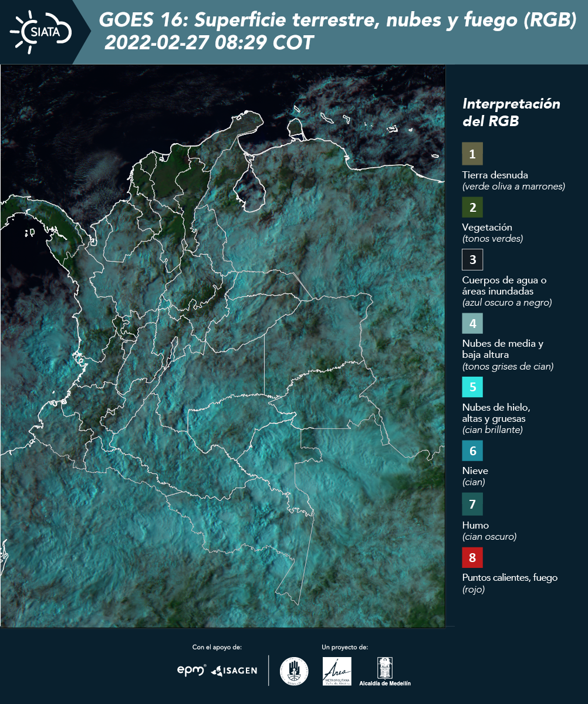Click '(rojo)' description text
Viewport: 588px width, 704px height.
click(474, 590)
